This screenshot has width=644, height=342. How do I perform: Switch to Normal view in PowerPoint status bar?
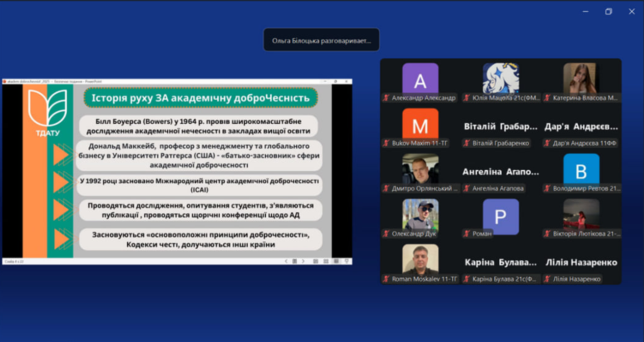point(315,262)
